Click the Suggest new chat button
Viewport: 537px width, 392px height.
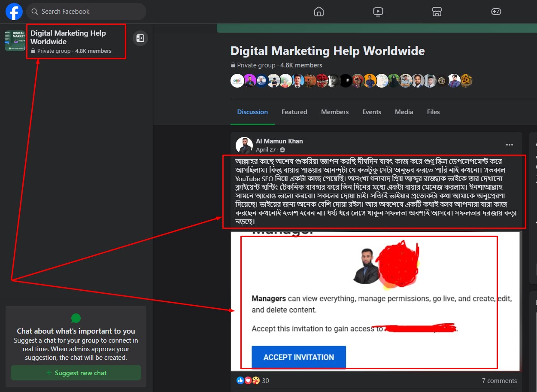click(76, 373)
